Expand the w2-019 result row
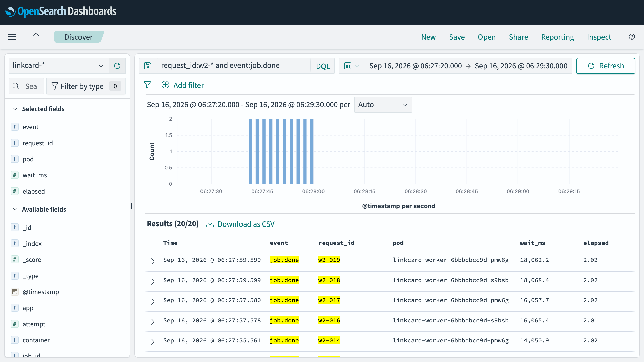 [x=153, y=261]
